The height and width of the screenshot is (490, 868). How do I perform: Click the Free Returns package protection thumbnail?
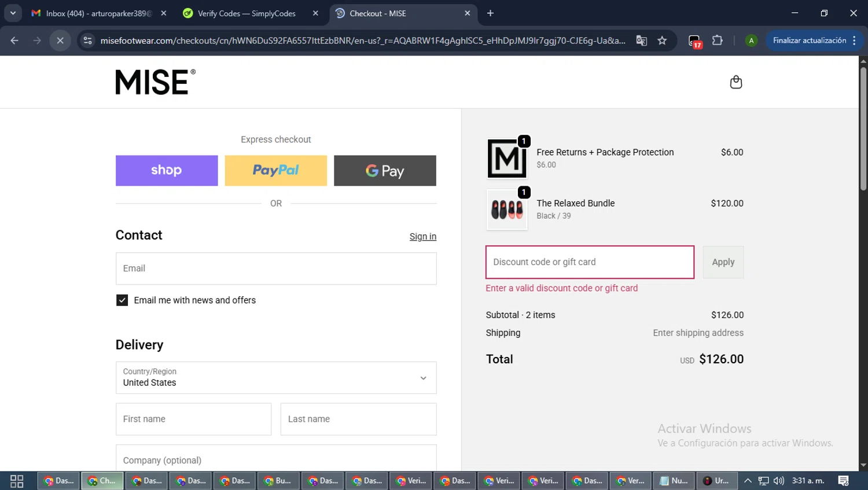pyautogui.click(x=507, y=159)
